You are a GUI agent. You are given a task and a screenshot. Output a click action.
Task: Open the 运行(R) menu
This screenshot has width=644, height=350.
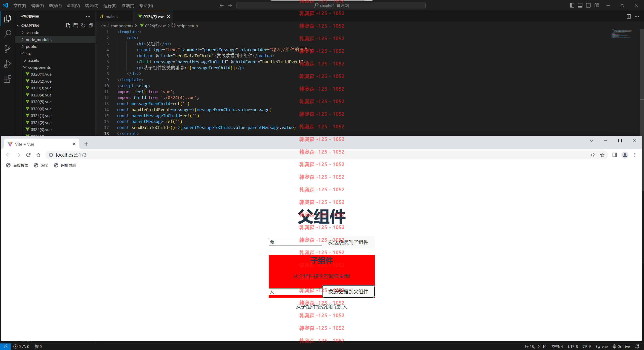(110, 6)
